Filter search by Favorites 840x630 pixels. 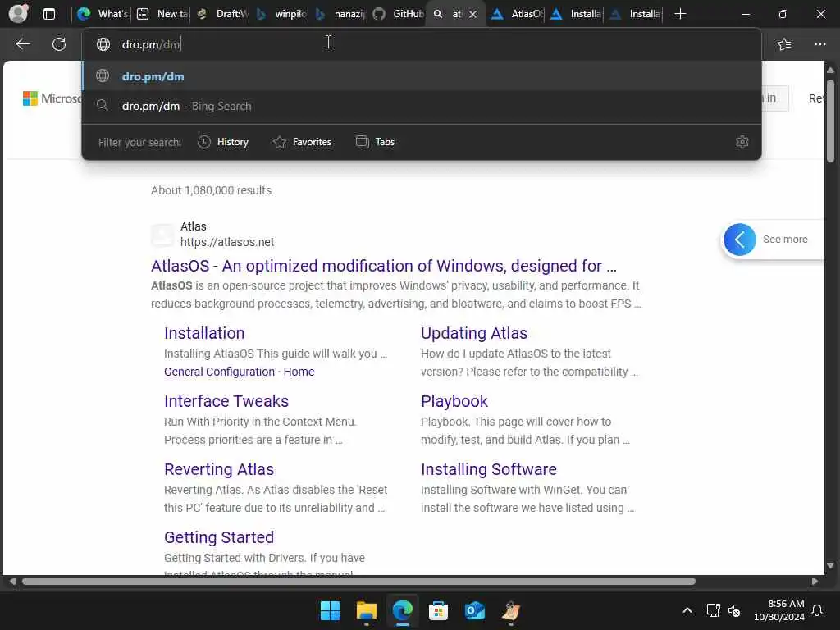tap(302, 142)
